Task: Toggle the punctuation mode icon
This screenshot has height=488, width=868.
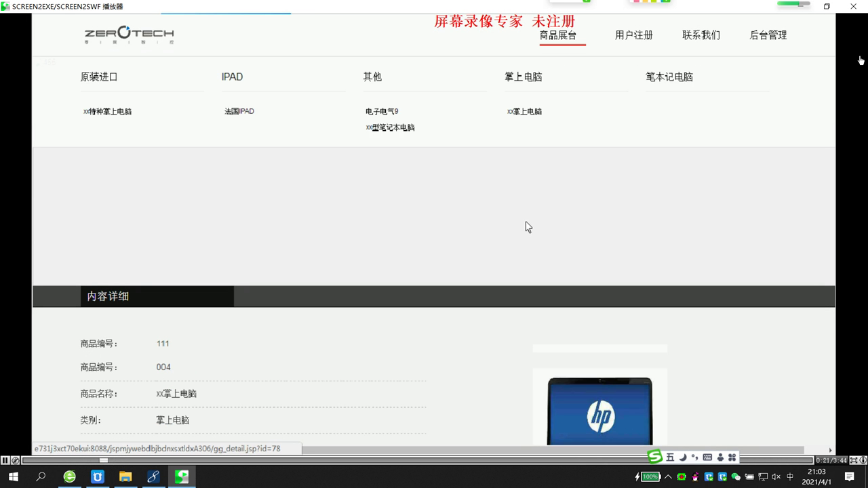Action: (694, 457)
